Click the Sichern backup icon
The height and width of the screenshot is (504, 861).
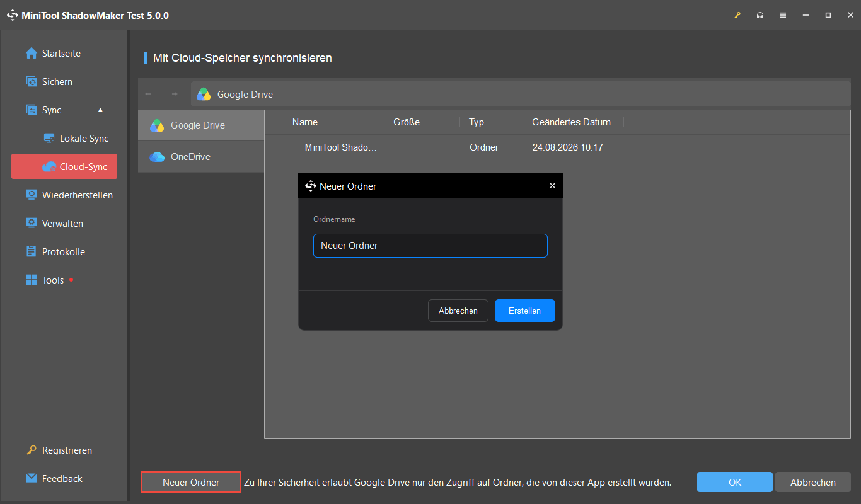pyautogui.click(x=32, y=82)
